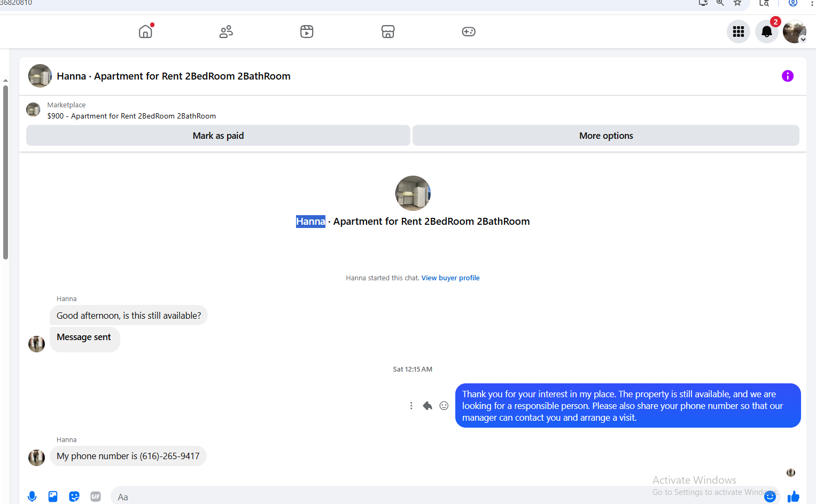Click the Aa message input field
This screenshot has width=816, height=504.
(x=436, y=497)
